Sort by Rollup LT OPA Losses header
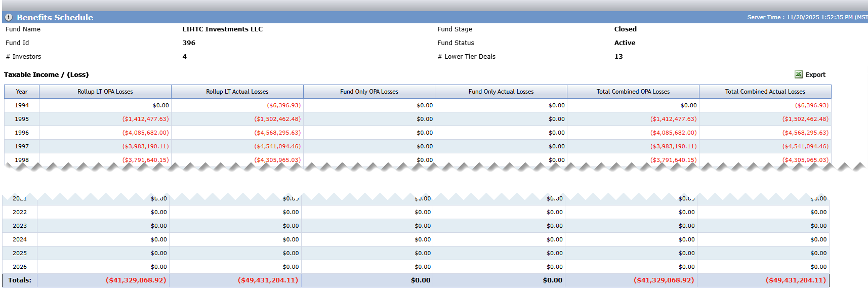868x289 pixels. coord(105,92)
